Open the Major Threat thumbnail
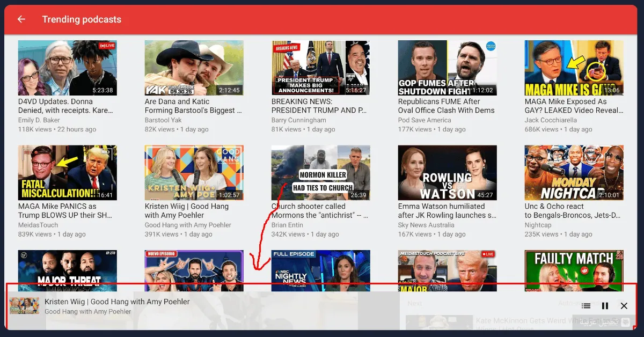Viewport: 644px width, 337px height. point(68,270)
